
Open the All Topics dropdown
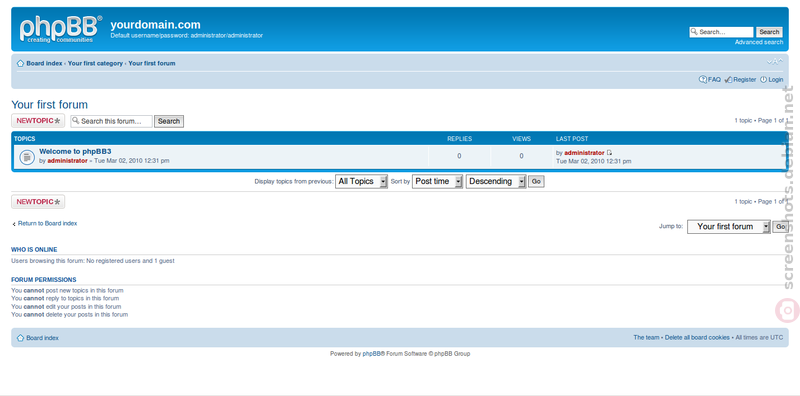click(361, 181)
